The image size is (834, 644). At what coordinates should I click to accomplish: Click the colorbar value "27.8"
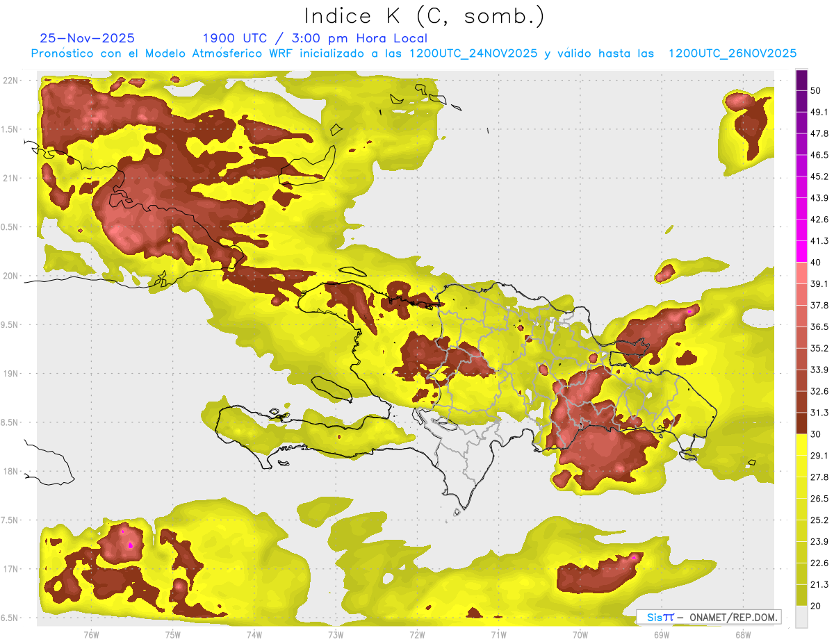point(819,477)
